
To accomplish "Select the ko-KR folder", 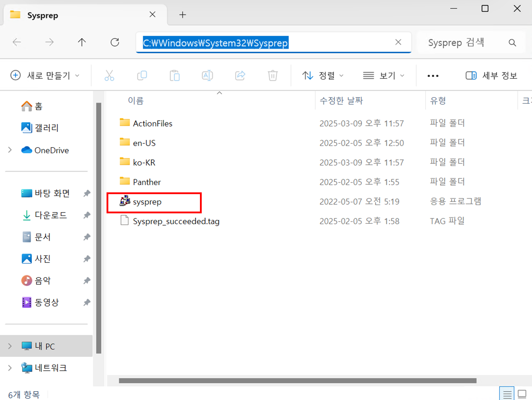I will pos(144,162).
